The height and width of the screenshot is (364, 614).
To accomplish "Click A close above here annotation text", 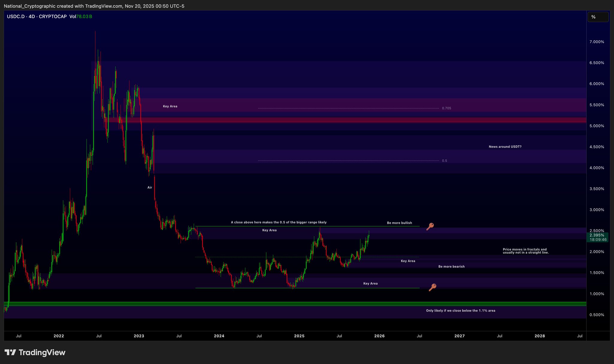I will click(279, 222).
